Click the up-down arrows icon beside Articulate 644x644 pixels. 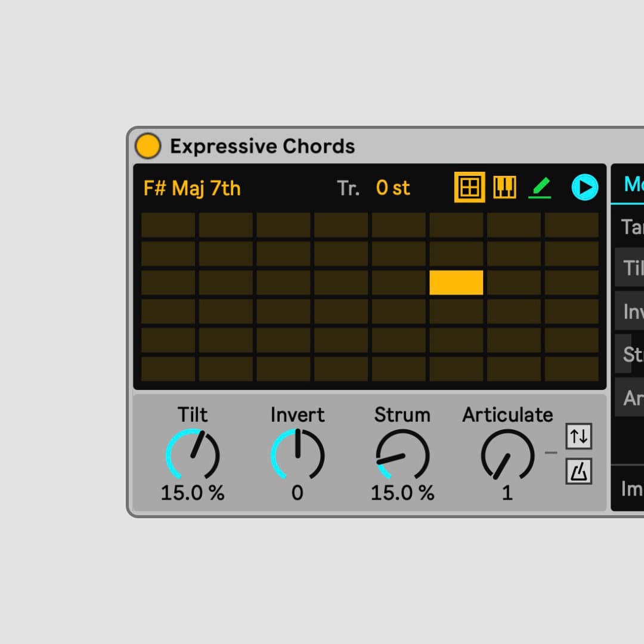[x=578, y=436]
